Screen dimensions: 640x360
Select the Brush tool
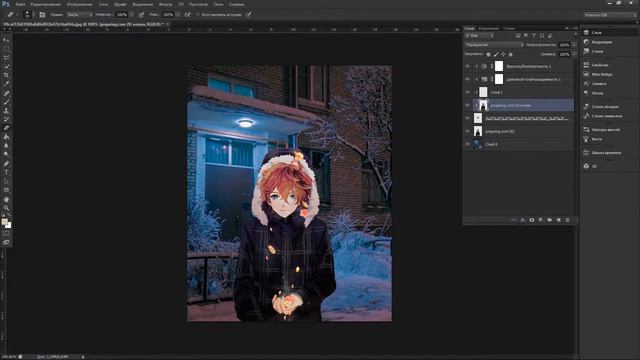pyautogui.click(x=6, y=102)
